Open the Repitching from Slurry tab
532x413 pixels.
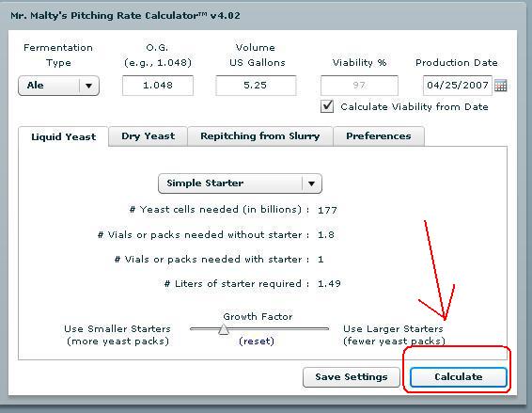coord(260,136)
